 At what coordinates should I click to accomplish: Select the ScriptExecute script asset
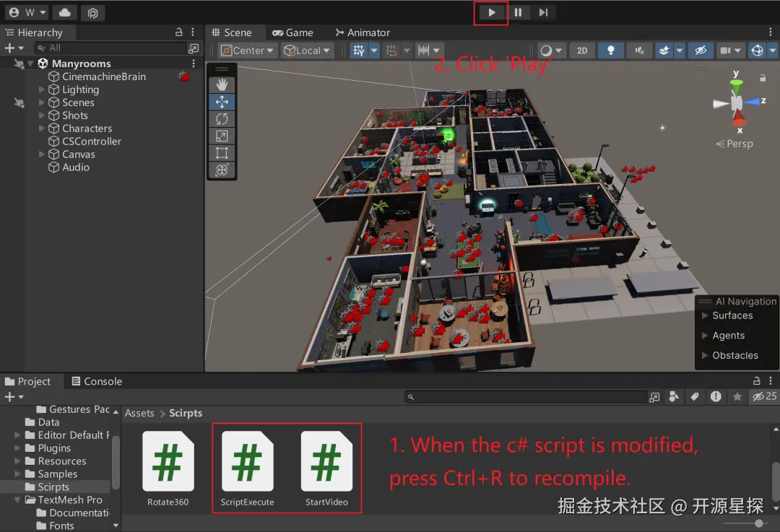pos(247,469)
